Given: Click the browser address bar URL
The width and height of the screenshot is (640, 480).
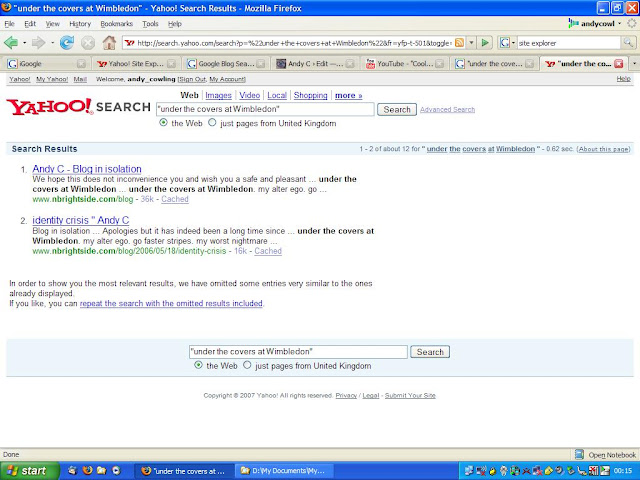Looking at the screenshot, I should pos(294,42).
